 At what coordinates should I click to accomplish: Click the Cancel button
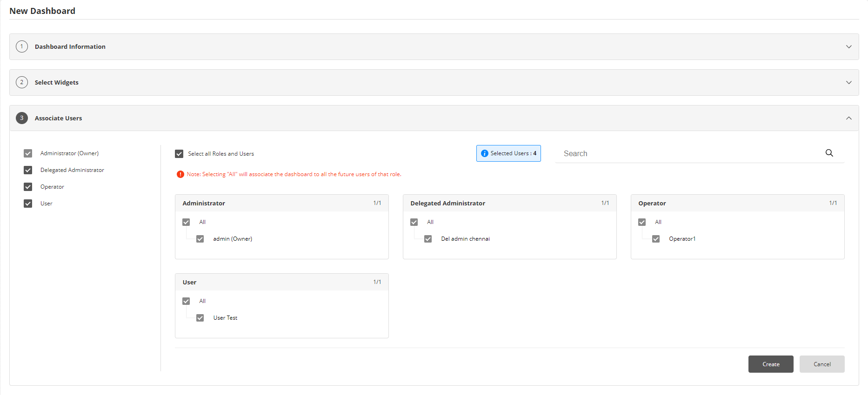coord(821,364)
